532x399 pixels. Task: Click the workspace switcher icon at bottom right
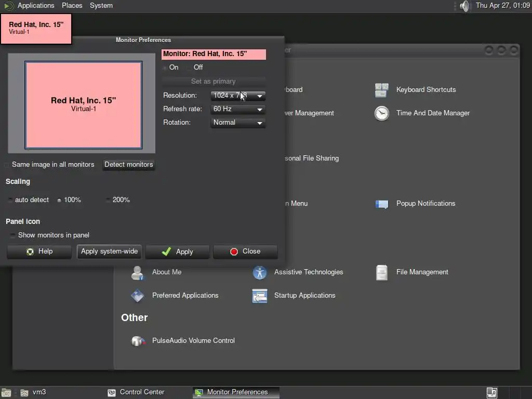click(x=491, y=393)
